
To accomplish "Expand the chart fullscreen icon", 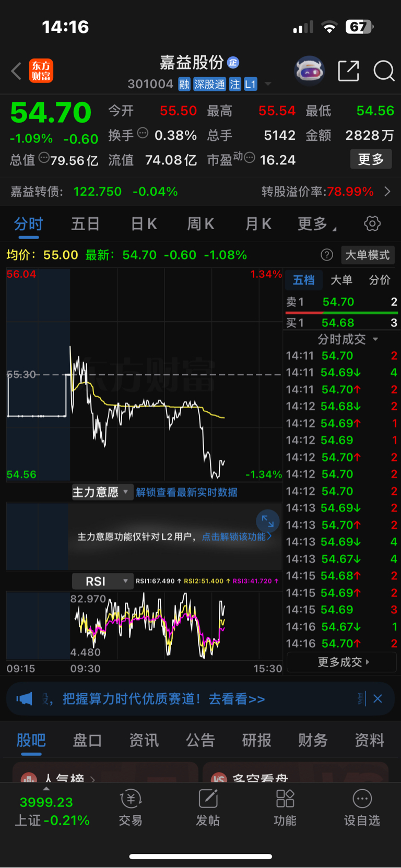I will click(268, 521).
